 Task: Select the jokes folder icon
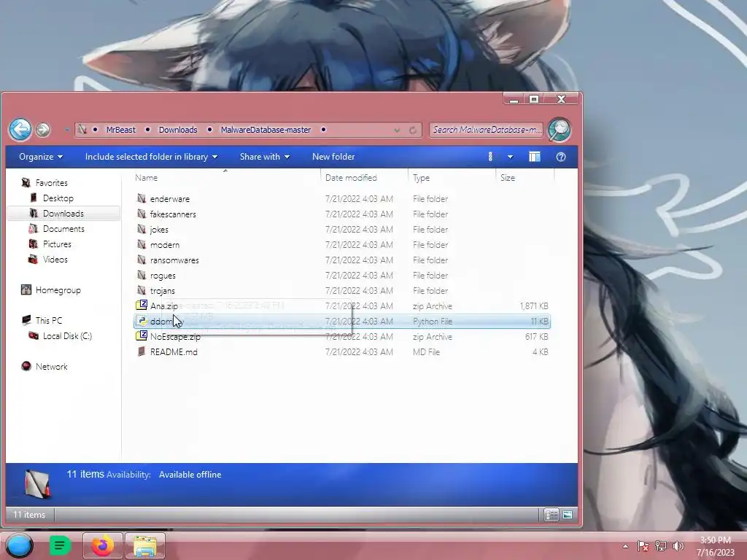141,229
